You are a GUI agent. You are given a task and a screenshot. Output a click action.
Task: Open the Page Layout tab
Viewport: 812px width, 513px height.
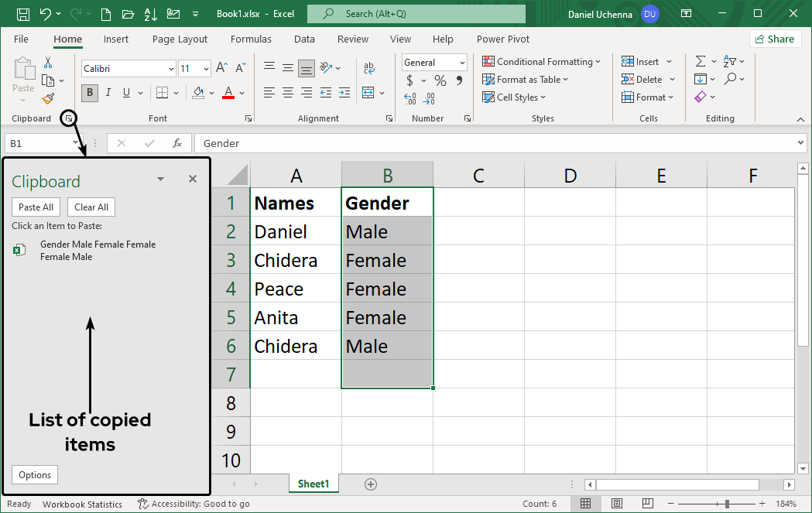180,39
